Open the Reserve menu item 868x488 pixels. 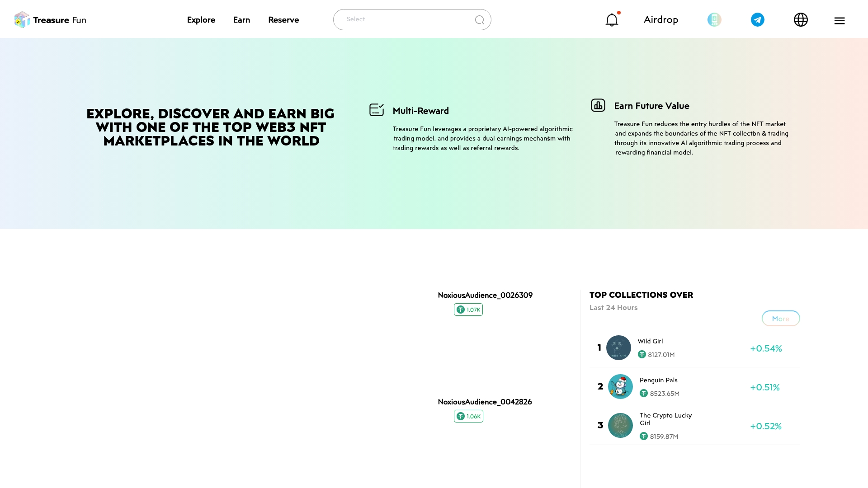pyautogui.click(x=283, y=20)
